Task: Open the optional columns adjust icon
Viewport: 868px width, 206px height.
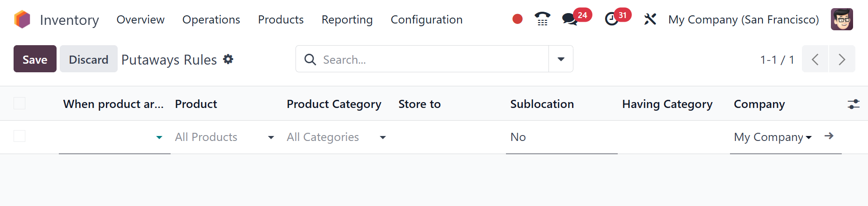Action: (853, 104)
